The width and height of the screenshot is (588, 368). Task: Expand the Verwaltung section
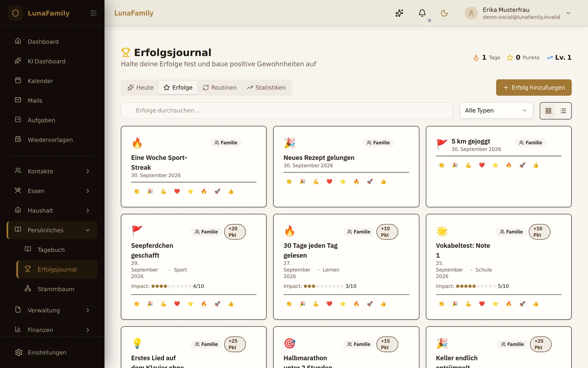pyautogui.click(x=52, y=310)
